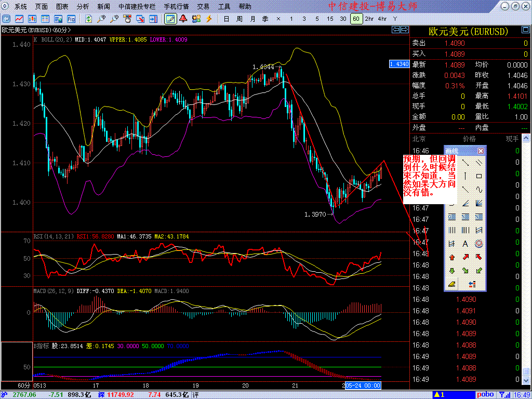Switch to the 2hr period
The image size is (532, 399).
[369, 19]
